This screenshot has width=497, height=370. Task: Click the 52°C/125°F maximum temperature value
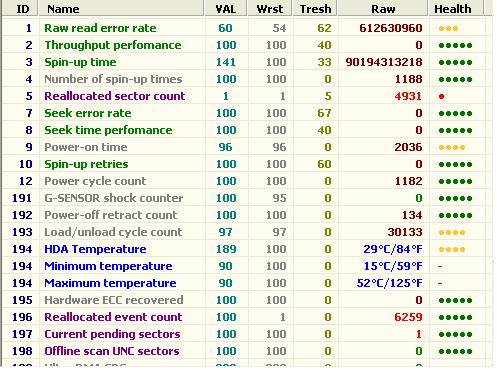pos(389,283)
